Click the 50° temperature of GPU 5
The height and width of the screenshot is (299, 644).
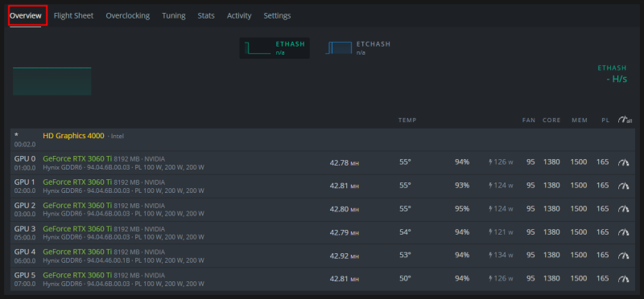(405, 279)
